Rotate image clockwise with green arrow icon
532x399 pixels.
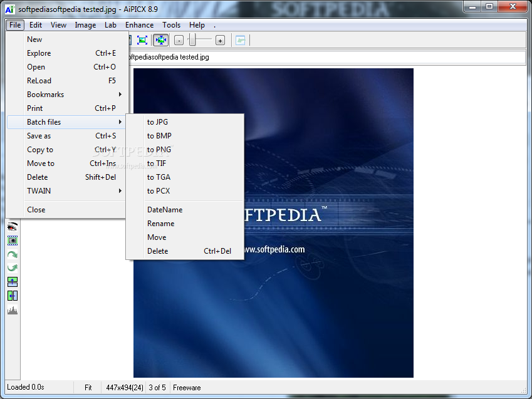click(13, 254)
